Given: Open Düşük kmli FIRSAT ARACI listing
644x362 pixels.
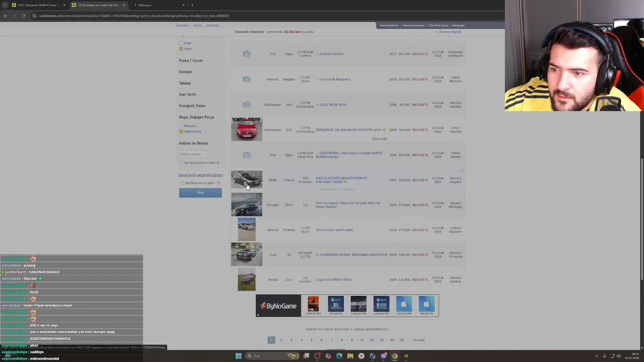Looking at the screenshot, I should coord(334,280).
